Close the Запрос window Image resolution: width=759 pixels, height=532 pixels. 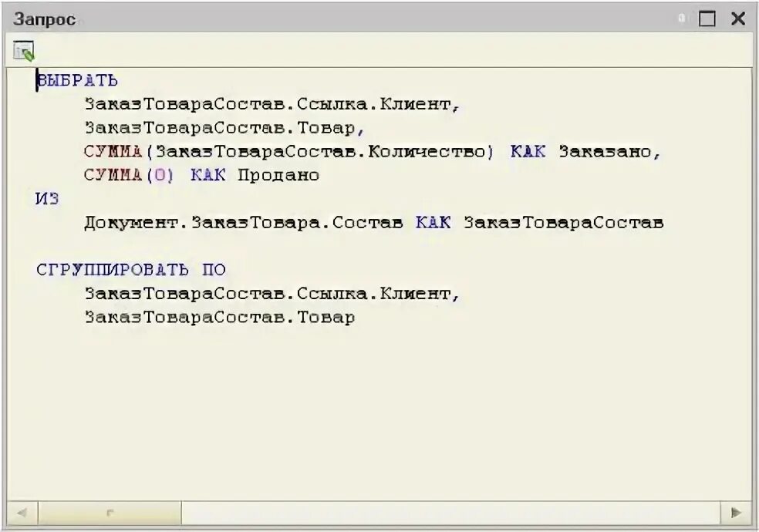pyautogui.click(x=738, y=19)
